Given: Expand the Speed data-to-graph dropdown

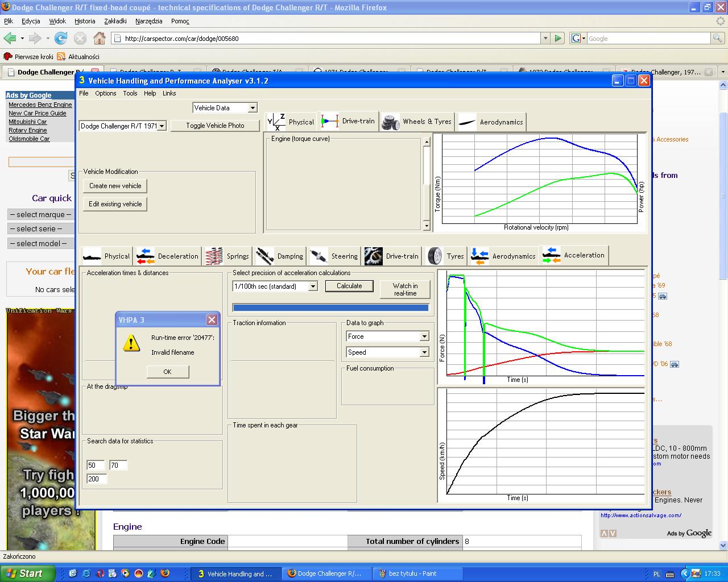Looking at the screenshot, I should (x=424, y=352).
